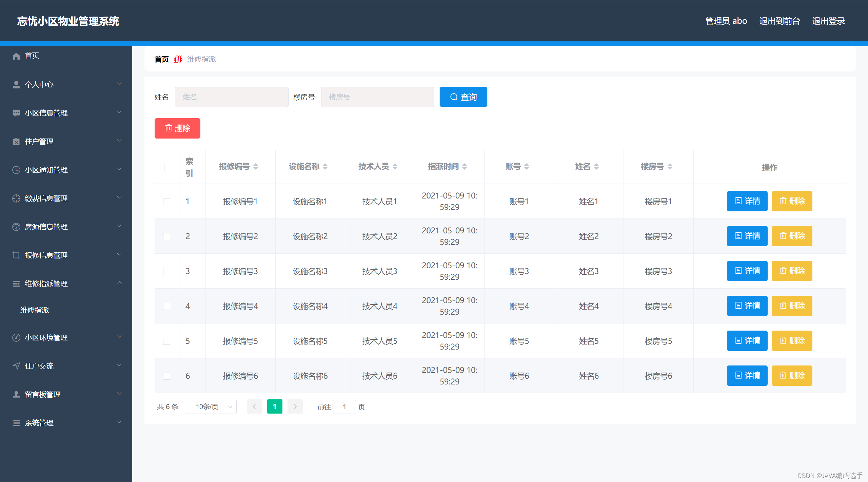Click the 小区通知管理 clock icon
868x482 pixels.
[x=16, y=170]
